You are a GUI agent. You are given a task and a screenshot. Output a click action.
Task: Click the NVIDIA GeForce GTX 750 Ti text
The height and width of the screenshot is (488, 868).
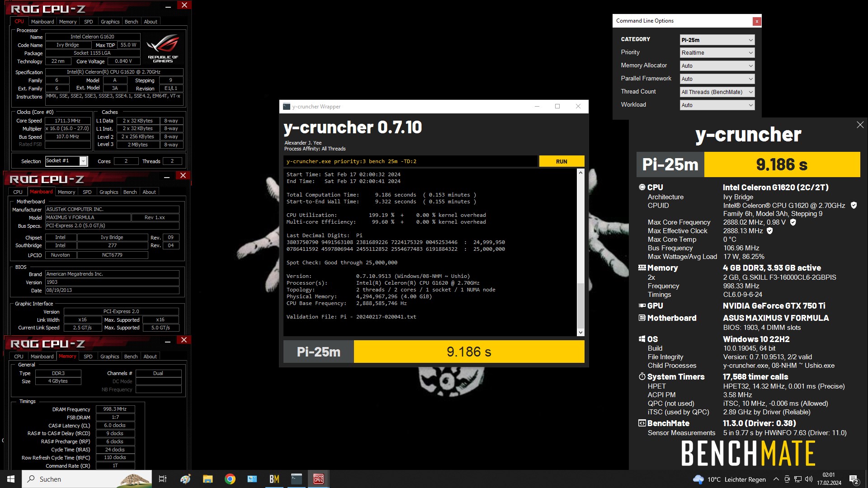pyautogui.click(x=774, y=305)
